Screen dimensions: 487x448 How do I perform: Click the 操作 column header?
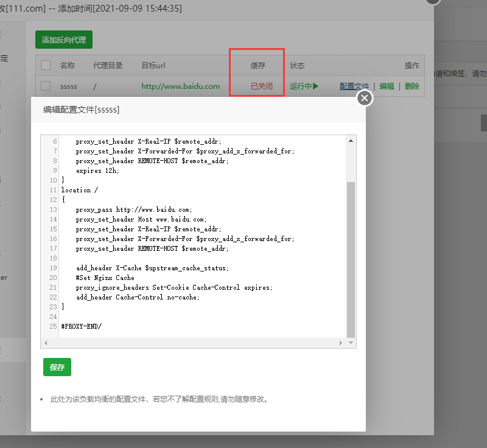point(412,65)
